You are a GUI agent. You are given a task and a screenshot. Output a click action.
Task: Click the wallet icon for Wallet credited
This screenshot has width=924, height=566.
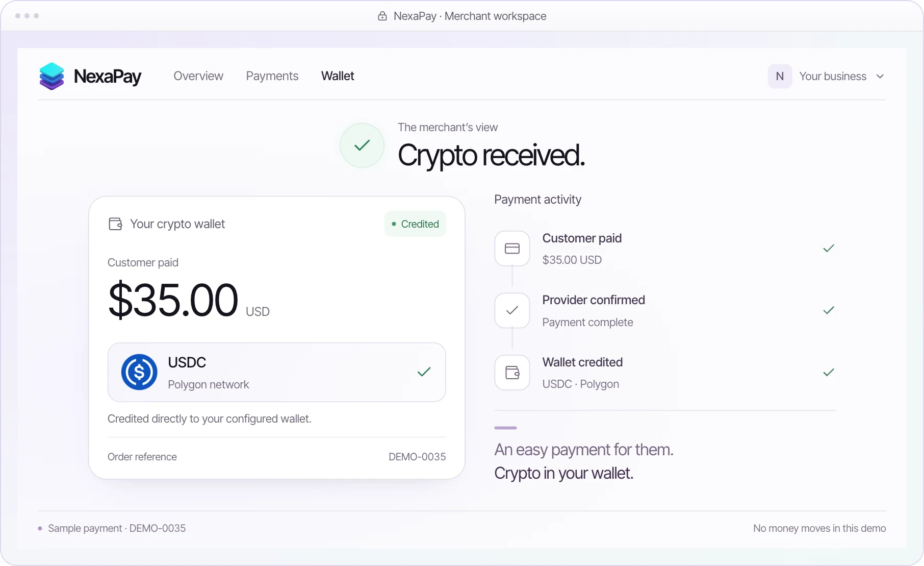[x=512, y=373]
